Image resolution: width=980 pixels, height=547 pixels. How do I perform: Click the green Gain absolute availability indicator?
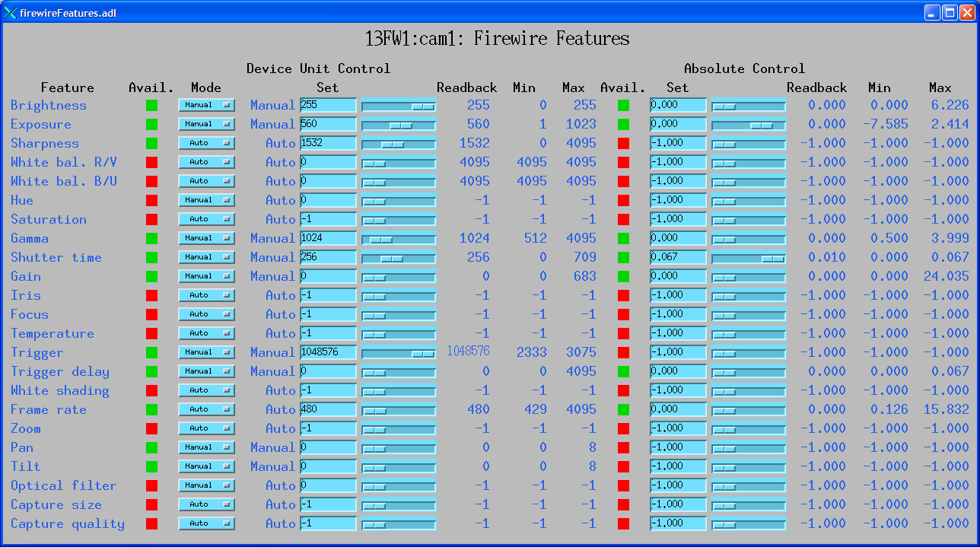coord(622,276)
